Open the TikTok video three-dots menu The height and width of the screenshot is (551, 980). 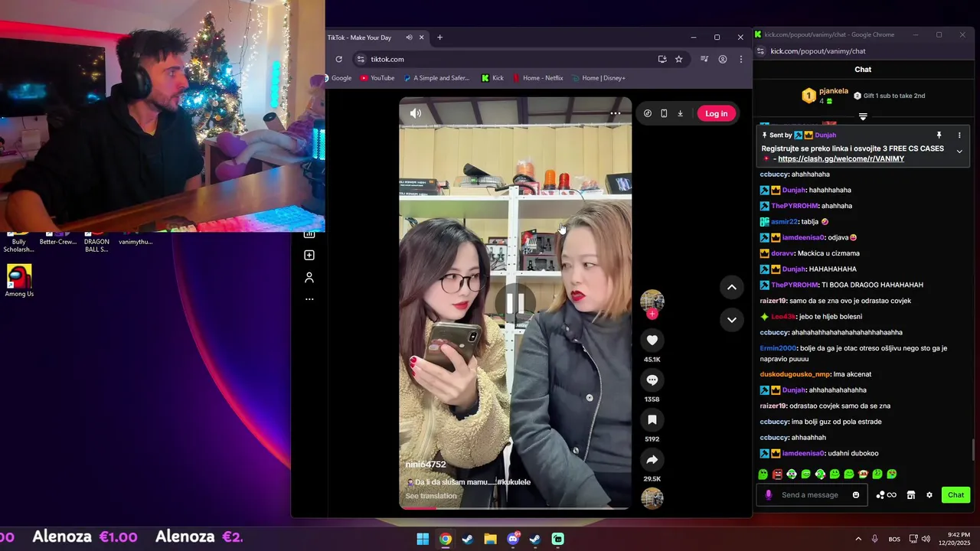tap(615, 113)
